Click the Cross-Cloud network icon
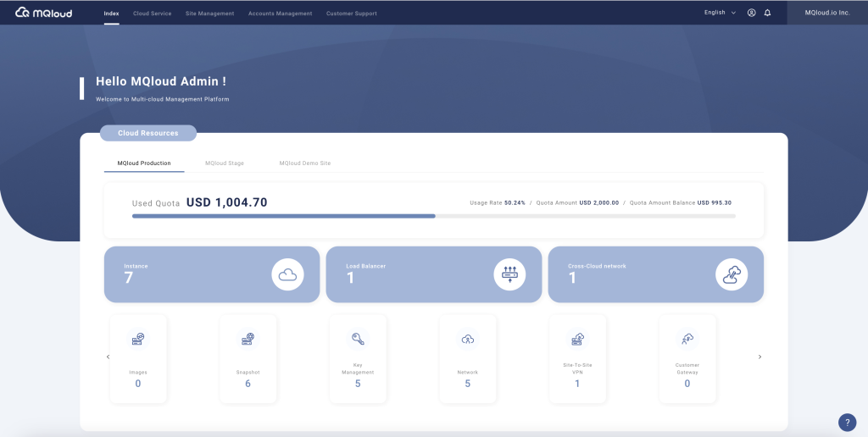The image size is (868, 437). click(x=732, y=274)
